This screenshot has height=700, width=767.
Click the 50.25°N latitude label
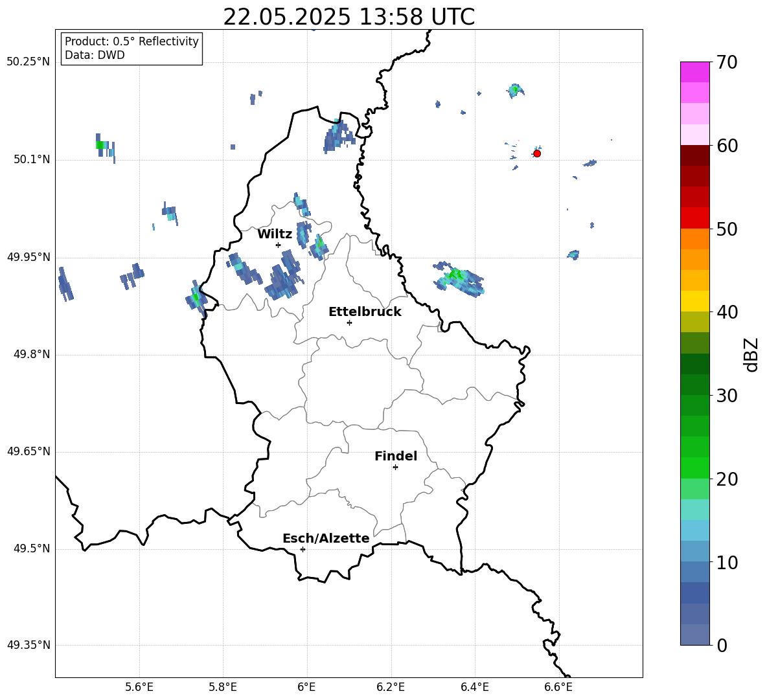click(x=29, y=62)
